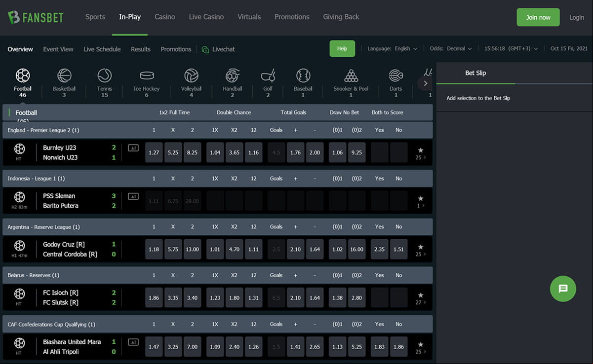Image resolution: width=593 pixels, height=364 pixels.
Task: Pick Both to Score Yes 2.35
Action: (x=379, y=249)
